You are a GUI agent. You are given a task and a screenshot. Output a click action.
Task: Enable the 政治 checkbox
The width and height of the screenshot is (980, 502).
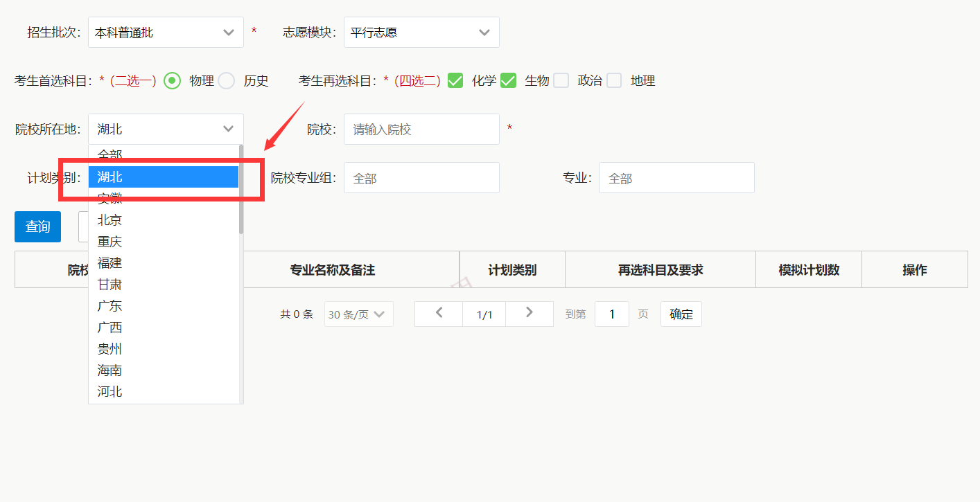(561, 80)
